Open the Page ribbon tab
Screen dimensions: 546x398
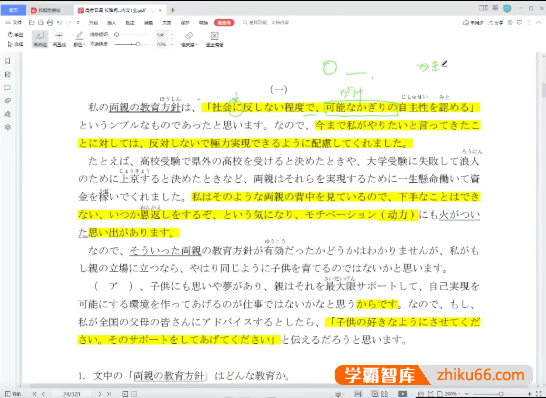click(x=167, y=23)
